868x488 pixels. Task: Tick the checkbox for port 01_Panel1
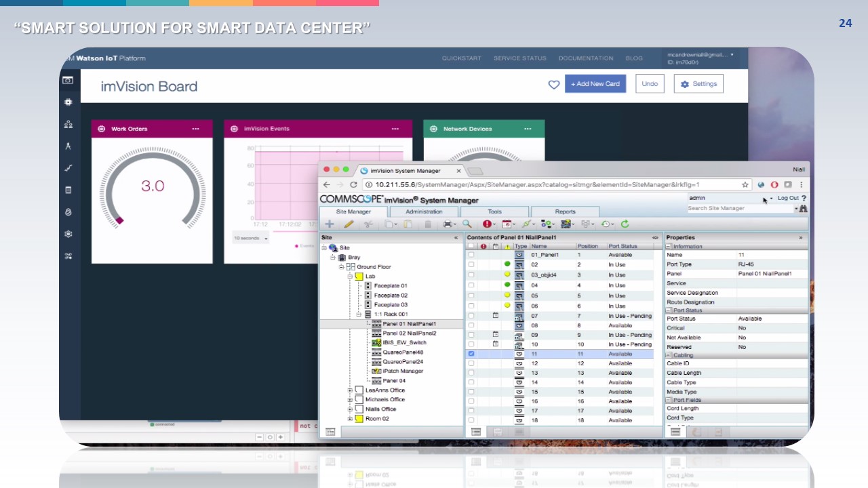(471, 255)
